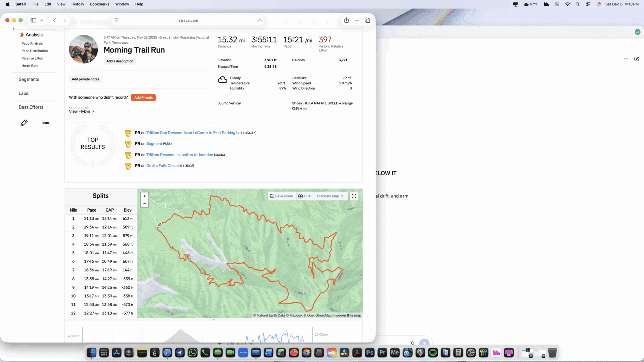644x362 pixels.
Task: Open sidebar options dropdown arrow
Action: click(x=42, y=20)
